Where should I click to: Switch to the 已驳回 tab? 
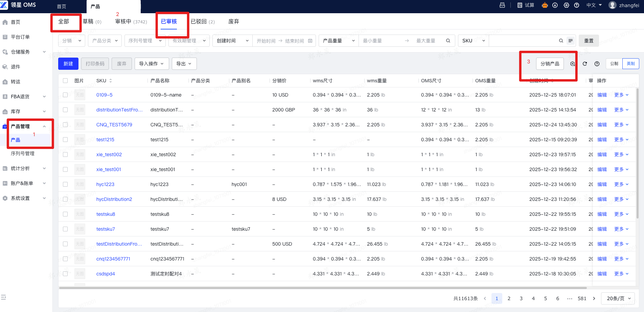pyautogui.click(x=202, y=22)
